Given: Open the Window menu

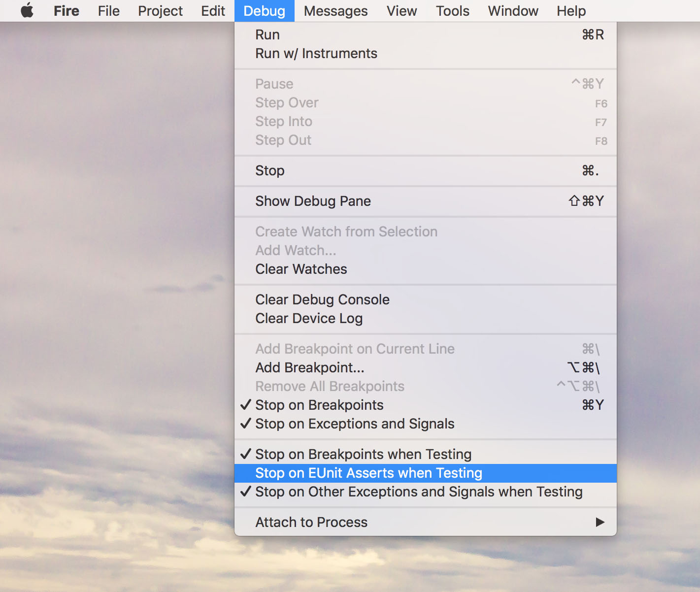Looking at the screenshot, I should [513, 11].
